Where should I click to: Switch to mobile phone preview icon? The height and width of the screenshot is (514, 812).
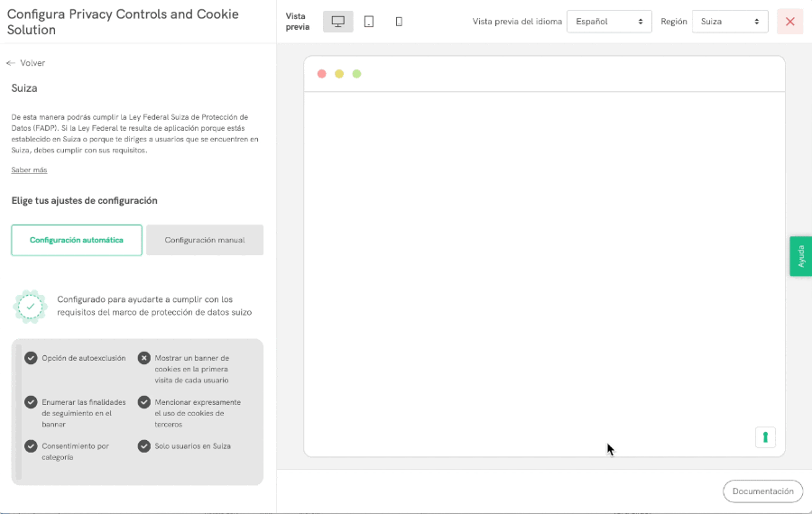point(399,22)
